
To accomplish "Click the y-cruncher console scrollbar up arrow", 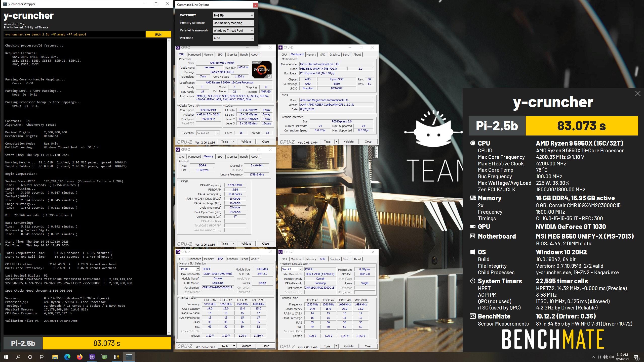I will pyautogui.click(x=169, y=41).
